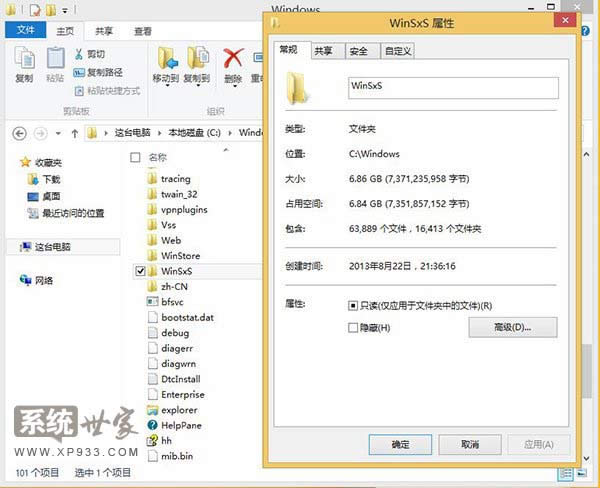This screenshot has height=488, width=600.
Task: Click the 剪切 (Cut) scissors icon
Action: (x=77, y=55)
